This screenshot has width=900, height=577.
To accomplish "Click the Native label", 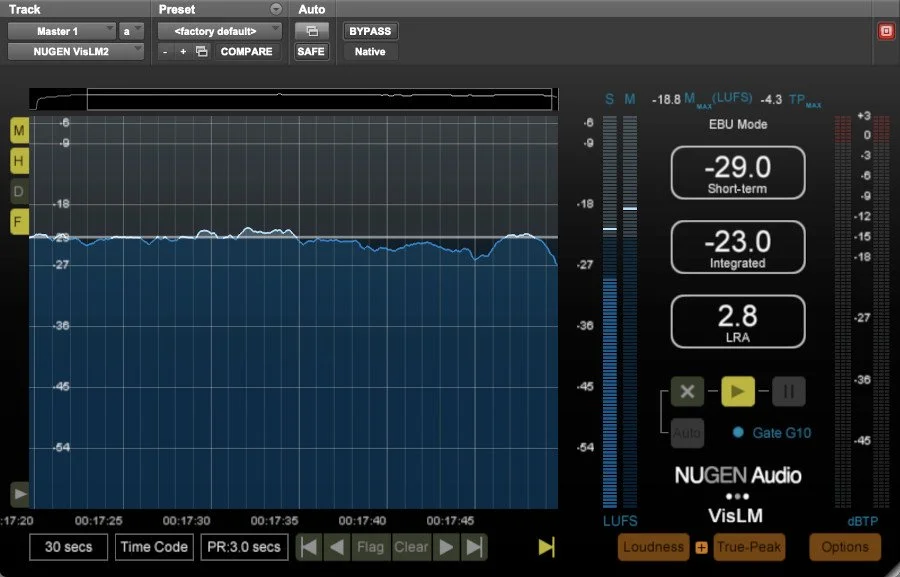I will 370,51.
